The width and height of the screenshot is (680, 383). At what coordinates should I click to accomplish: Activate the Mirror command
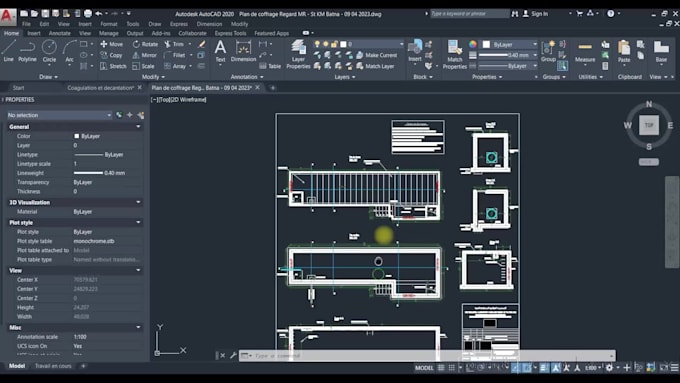click(144, 55)
